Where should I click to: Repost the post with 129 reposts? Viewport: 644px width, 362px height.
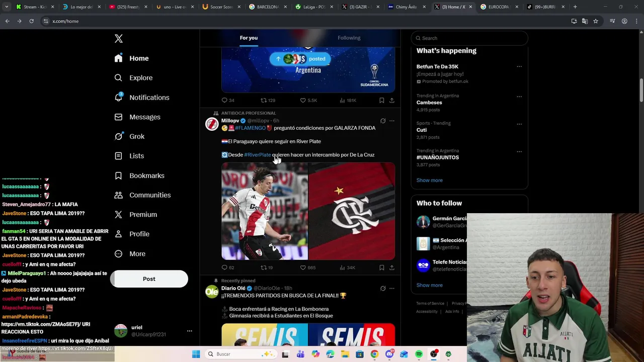268,101
